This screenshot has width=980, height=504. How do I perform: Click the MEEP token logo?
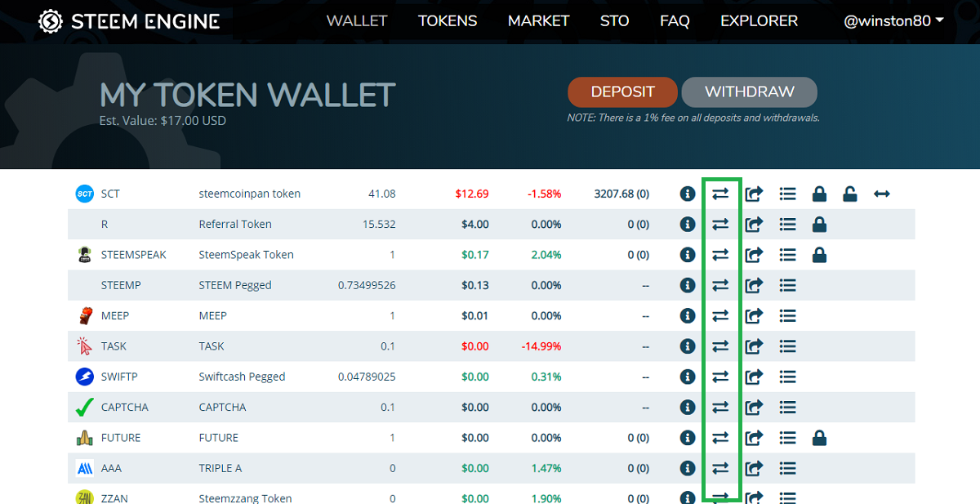tap(84, 315)
